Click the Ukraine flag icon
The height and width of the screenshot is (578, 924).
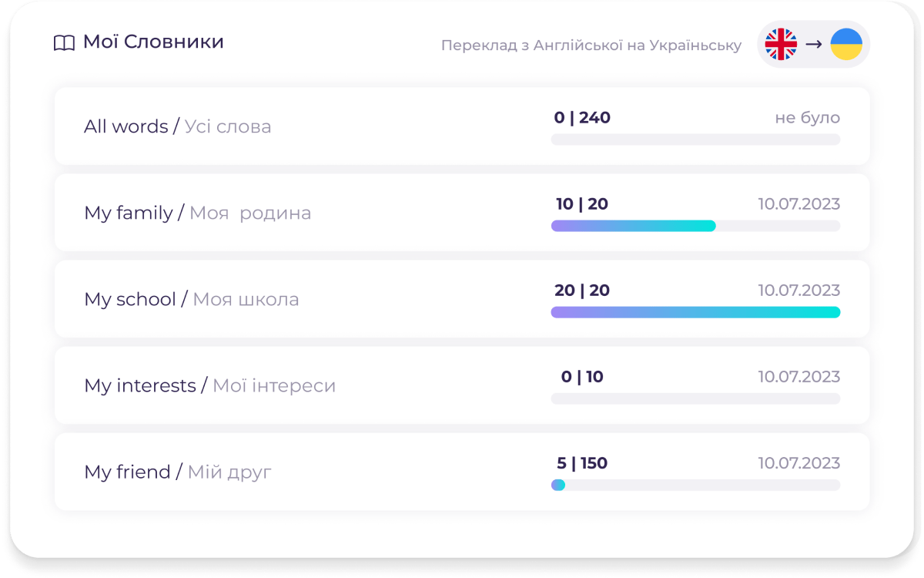click(845, 45)
